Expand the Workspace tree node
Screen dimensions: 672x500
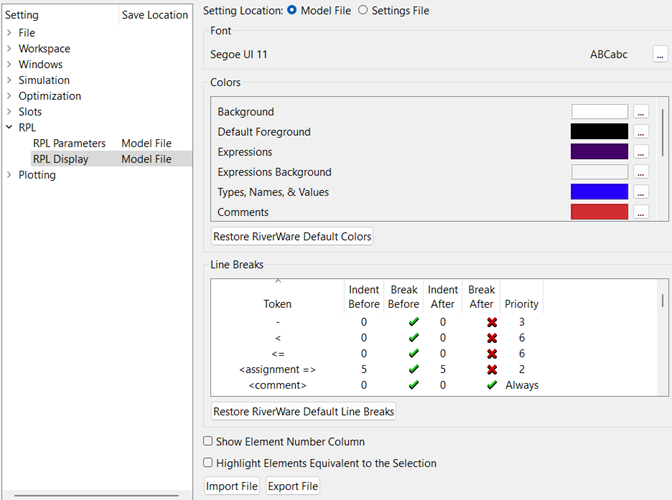(x=9, y=49)
